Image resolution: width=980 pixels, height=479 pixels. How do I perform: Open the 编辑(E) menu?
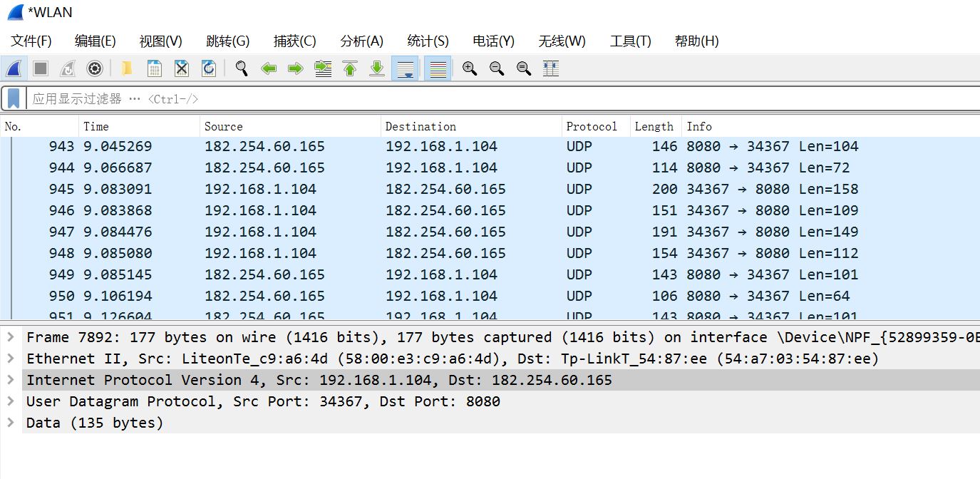click(x=96, y=41)
